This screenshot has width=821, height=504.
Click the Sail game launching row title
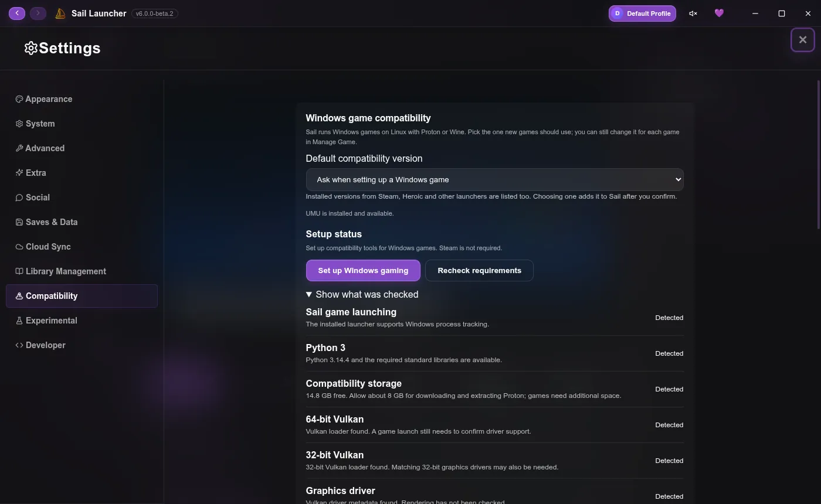(351, 312)
